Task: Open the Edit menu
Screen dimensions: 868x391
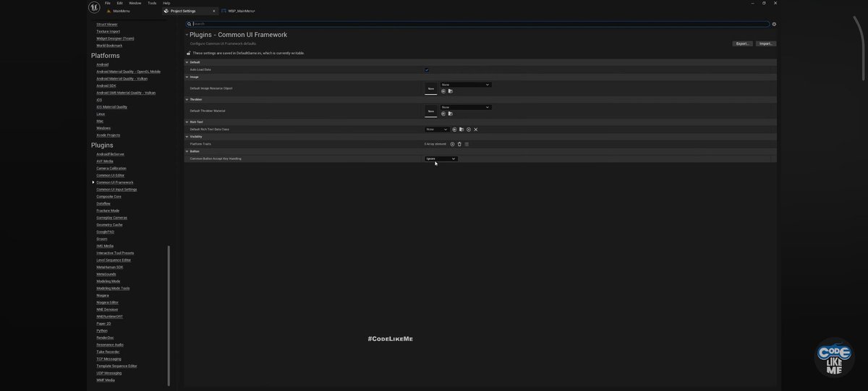Action: pyautogui.click(x=120, y=3)
